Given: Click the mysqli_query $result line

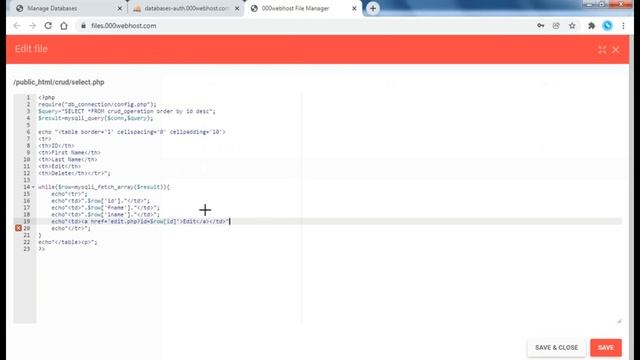Looking at the screenshot, I should (x=96, y=118).
